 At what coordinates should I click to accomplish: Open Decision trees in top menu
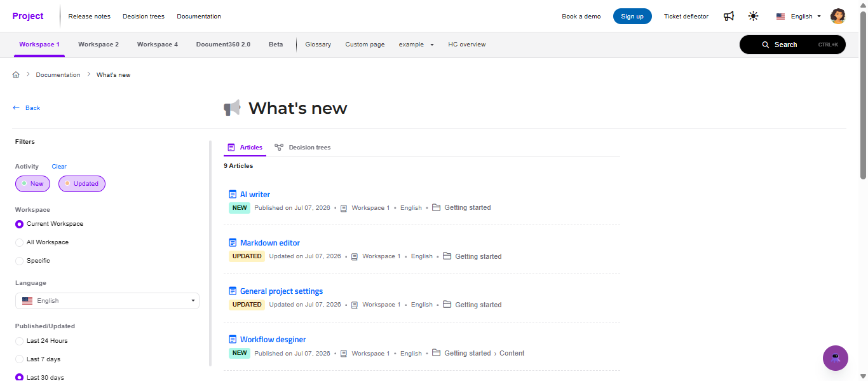(x=144, y=17)
